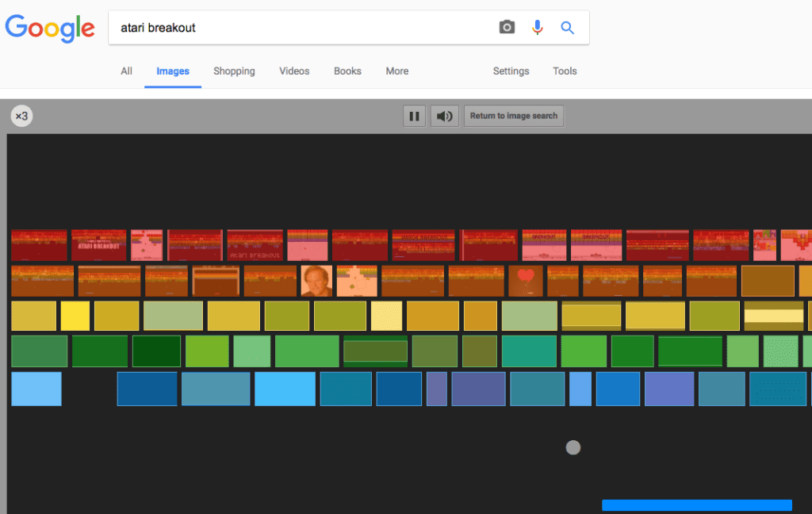Viewport: 812px width, 514px height.
Task: Click the blue paddle at the bottom
Action: coord(697,505)
